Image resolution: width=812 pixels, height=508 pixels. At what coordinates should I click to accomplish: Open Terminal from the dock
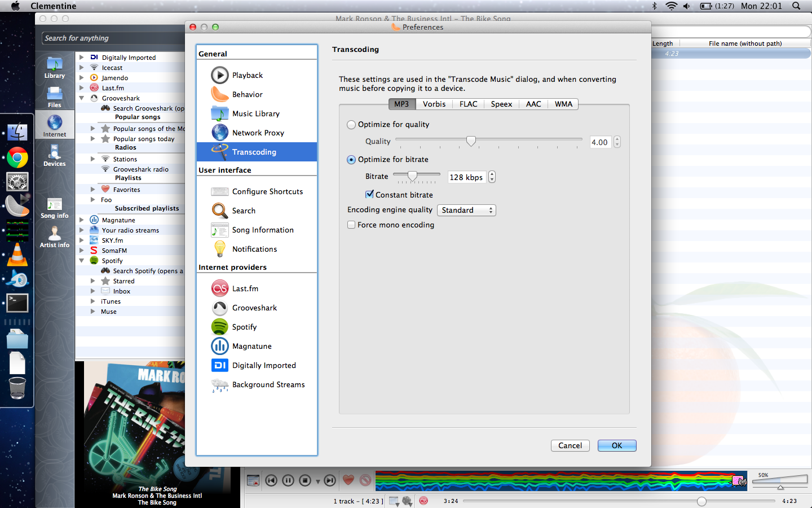coord(17,303)
